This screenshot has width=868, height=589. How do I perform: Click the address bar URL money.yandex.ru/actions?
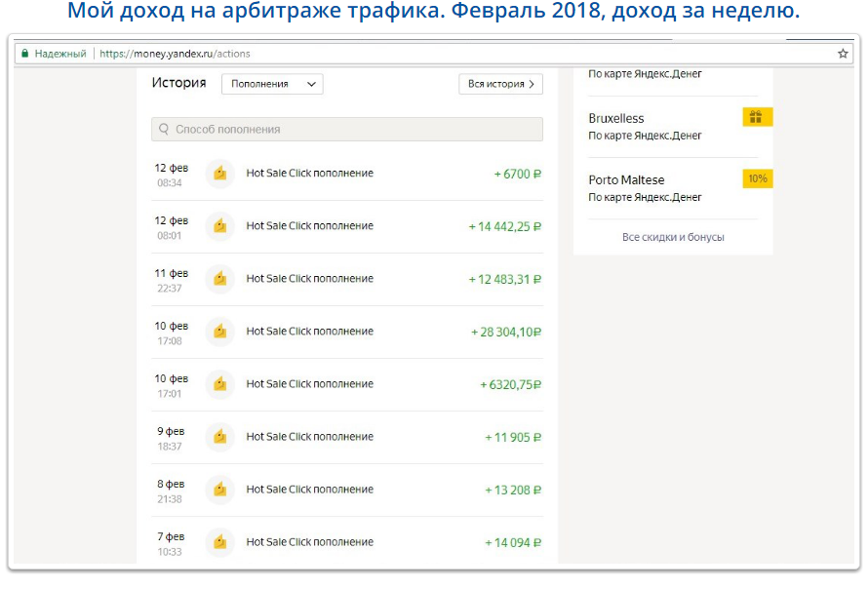coord(175,54)
